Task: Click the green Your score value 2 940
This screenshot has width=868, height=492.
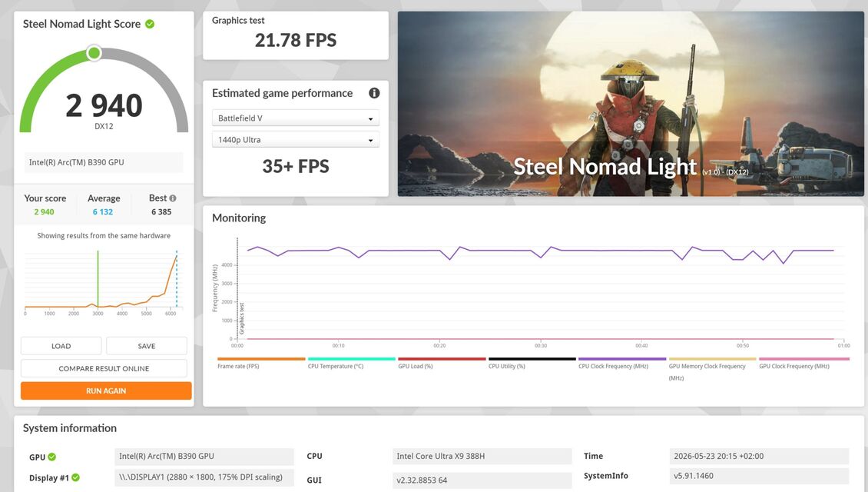Action: (45, 211)
